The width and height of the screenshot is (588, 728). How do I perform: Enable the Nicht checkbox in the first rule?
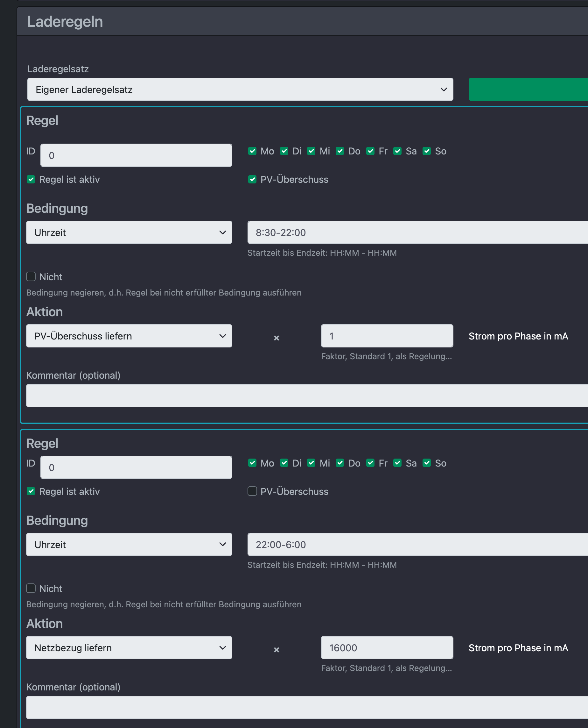pos(31,277)
